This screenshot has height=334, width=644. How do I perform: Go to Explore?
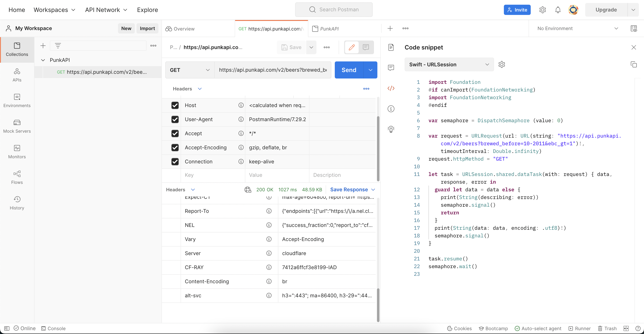pos(148,10)
